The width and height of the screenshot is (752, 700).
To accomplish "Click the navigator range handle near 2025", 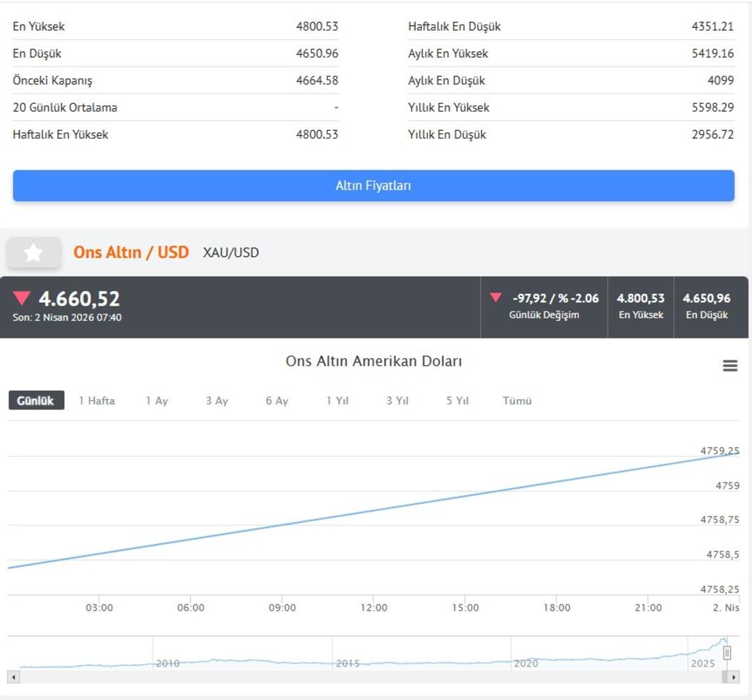I will (727, 653).
